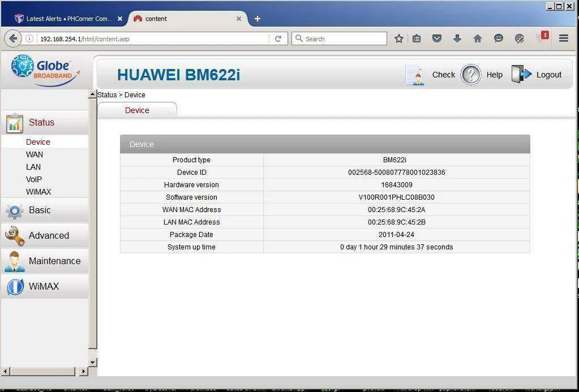Click the Maintenance person icon in sidebar
Screen dimensions: 579x392
[x=14, y=261]
